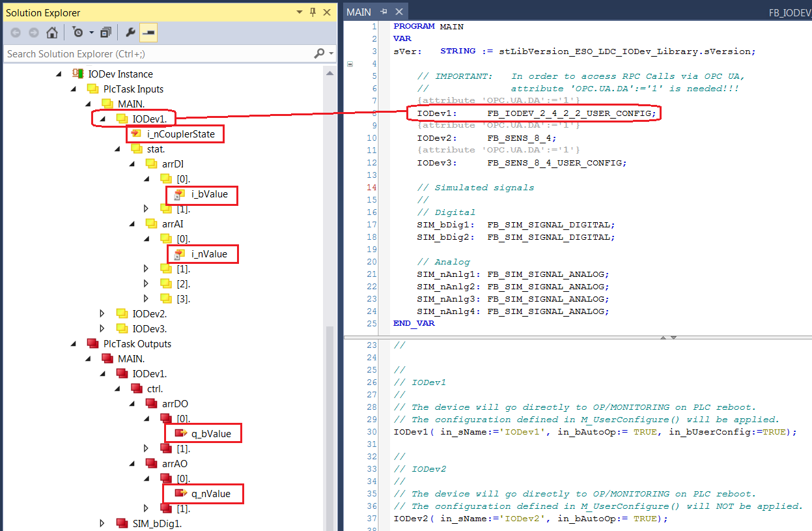This screenshot has width=812, height=531.
Task: Click the Solution Explorer Home icon
Action: tap(51, 32)
